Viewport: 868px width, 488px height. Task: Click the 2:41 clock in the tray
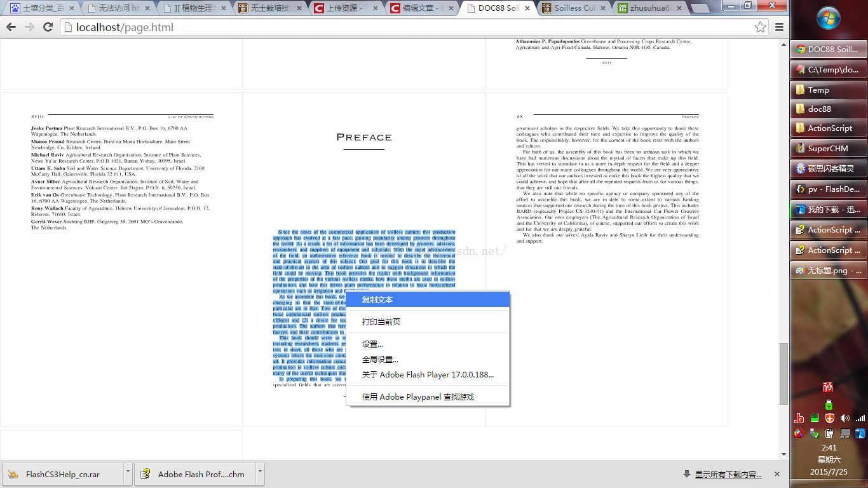[x=829, y=448]
